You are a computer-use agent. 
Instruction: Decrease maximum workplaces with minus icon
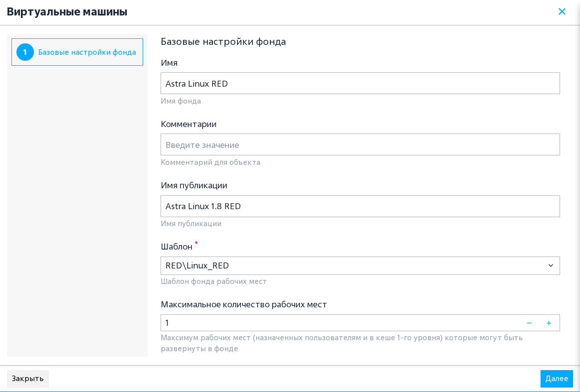click(x=529, y=323)
